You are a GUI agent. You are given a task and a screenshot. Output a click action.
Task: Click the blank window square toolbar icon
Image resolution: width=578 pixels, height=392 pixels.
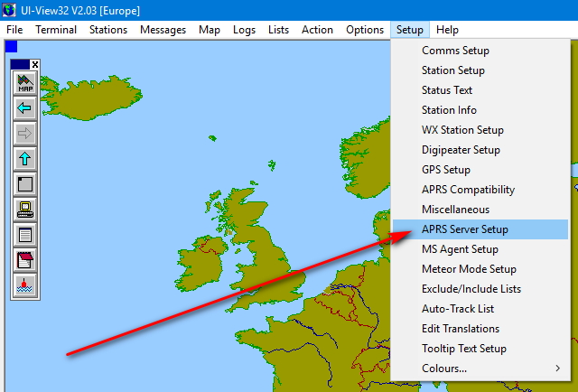(x=25, y=185)
